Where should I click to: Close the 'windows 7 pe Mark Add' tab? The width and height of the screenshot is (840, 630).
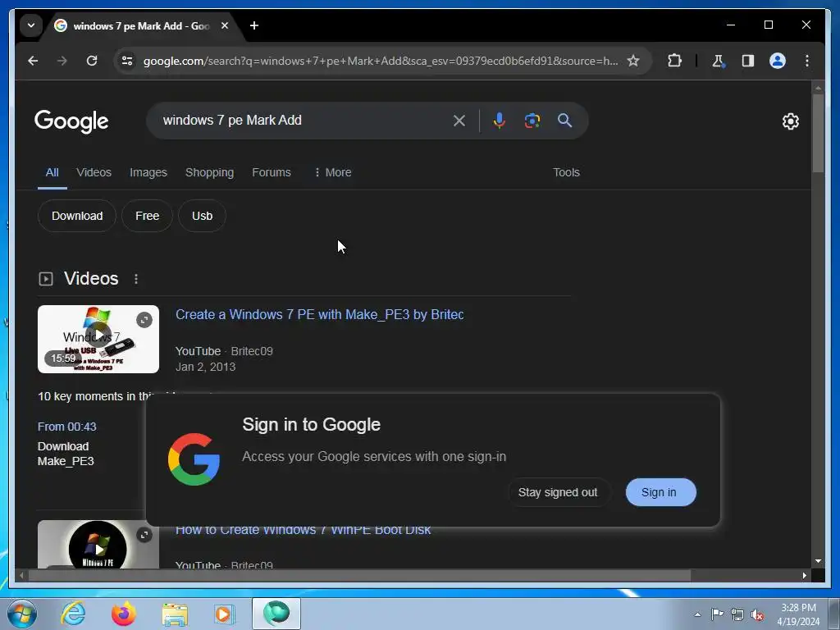click(x=225, y=25)
